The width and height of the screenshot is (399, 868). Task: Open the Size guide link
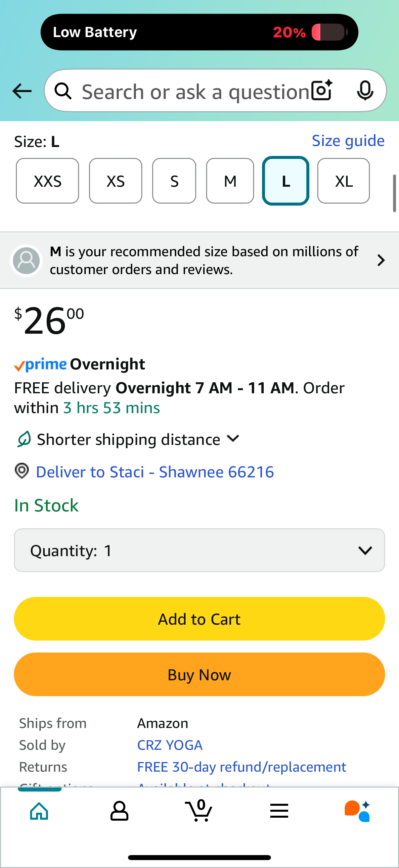pos(348,141)
